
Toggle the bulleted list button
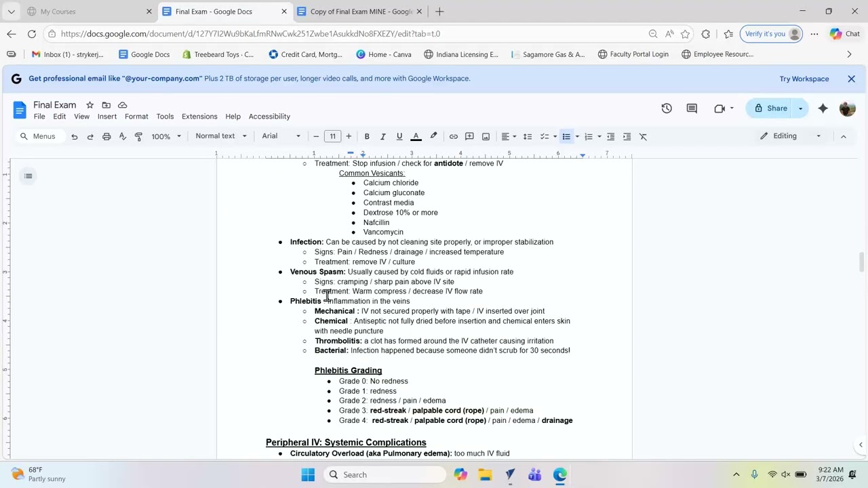point(566,136)
